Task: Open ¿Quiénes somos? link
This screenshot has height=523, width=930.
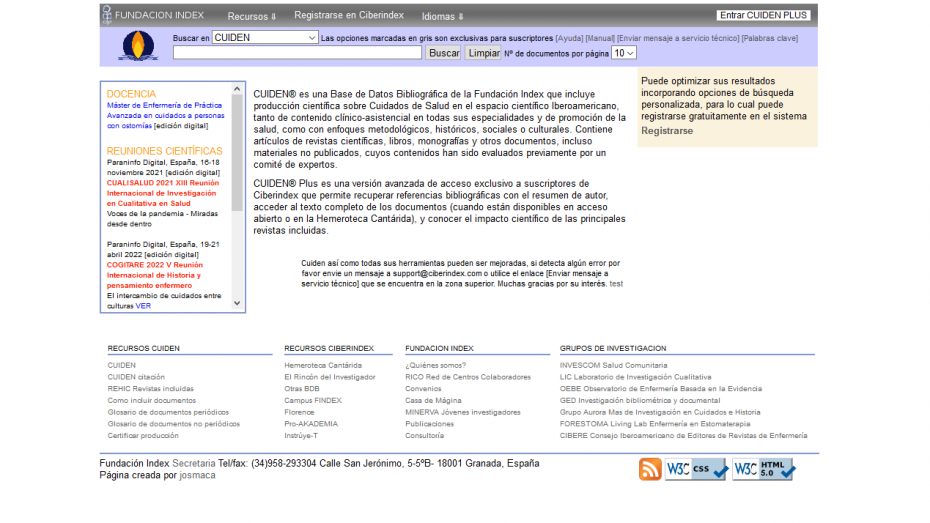Action: point(435,365)
